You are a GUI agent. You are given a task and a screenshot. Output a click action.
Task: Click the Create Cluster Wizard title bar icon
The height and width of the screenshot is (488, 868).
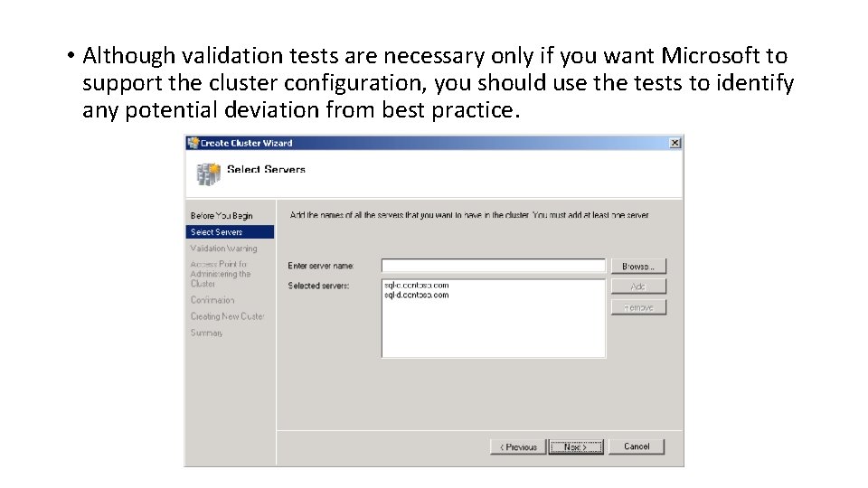(193, 143)
